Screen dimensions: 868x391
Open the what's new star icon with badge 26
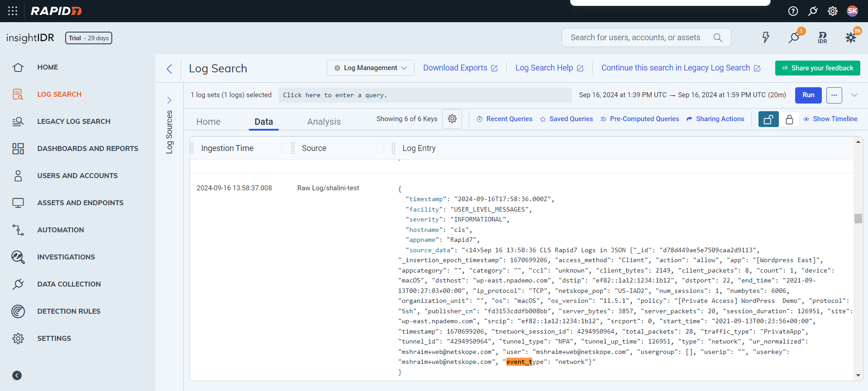click(x=851, y=38)
